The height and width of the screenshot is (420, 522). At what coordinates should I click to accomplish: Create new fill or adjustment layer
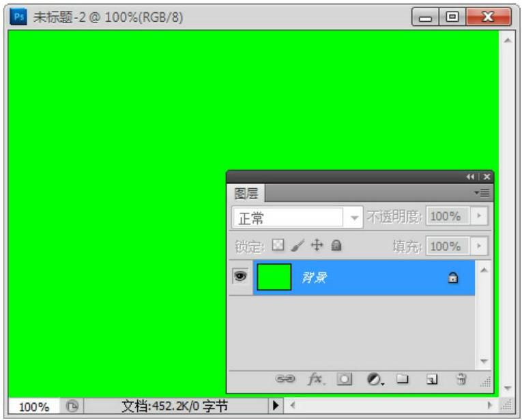coord(375,379)
